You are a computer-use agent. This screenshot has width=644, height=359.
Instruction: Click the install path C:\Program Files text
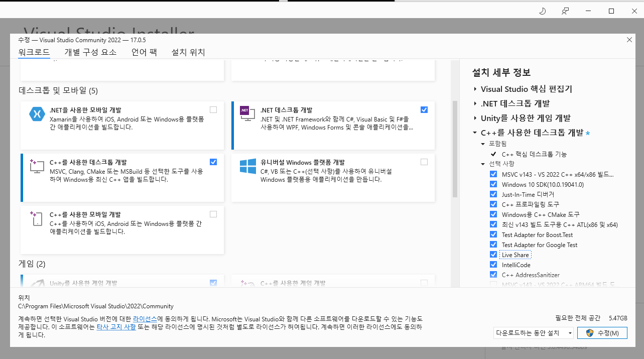click(x=96, y=306)
